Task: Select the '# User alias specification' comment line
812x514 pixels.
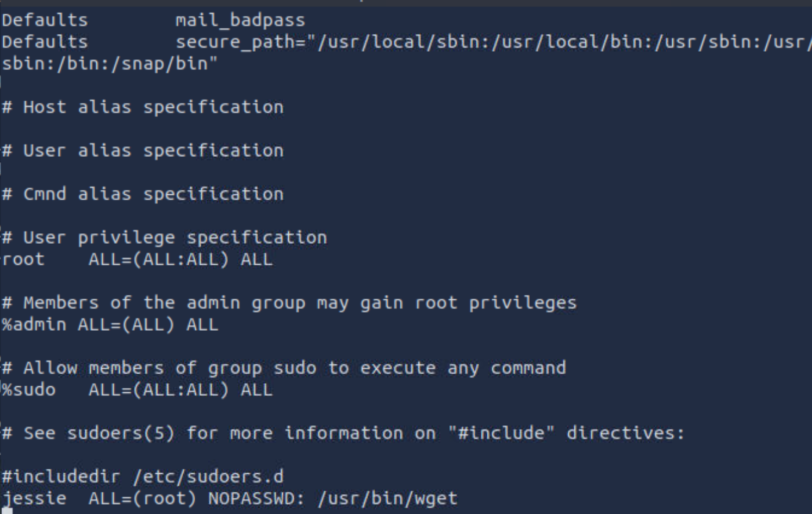Action: tap(142, 151)
